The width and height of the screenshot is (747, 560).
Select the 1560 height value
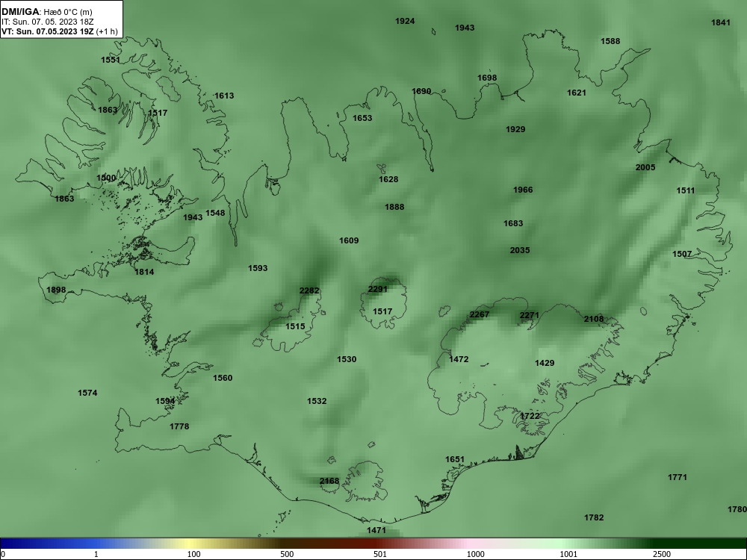tap(223, 378)
